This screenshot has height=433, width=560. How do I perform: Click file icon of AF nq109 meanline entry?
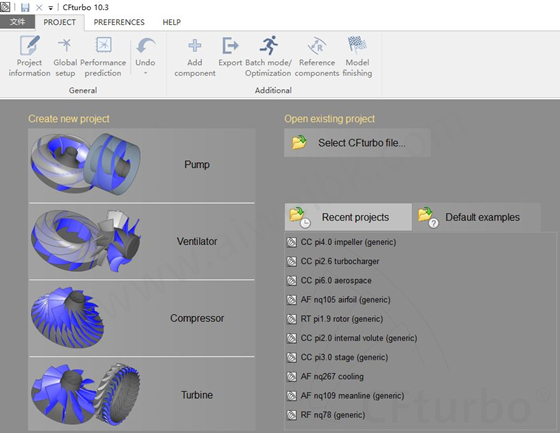point(292,396)
